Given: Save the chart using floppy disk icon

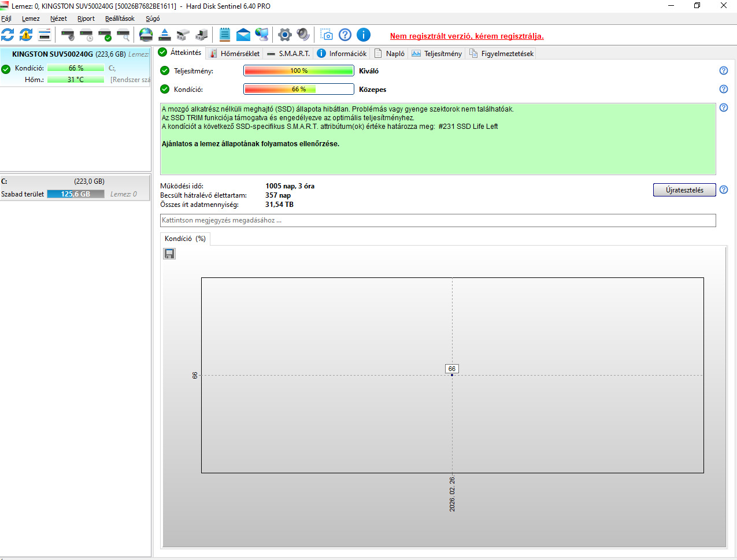Looking at the screenshot, I should pyautogui.click(x=169, y=254).
